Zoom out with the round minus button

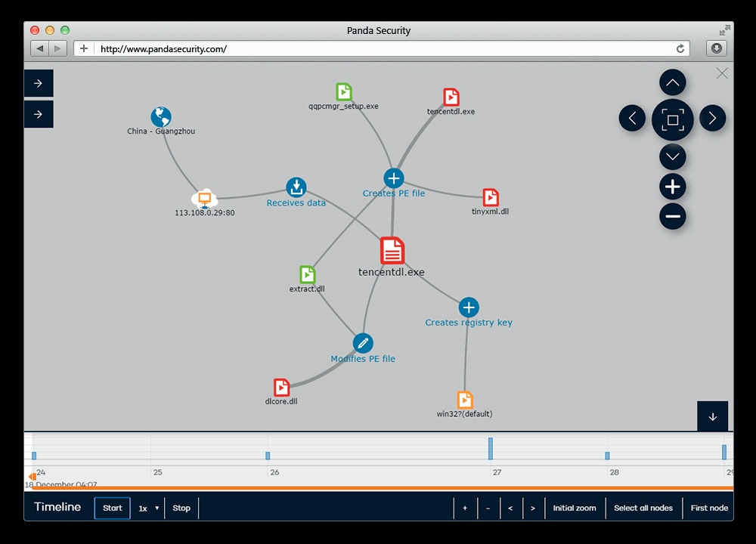click(x=673, y=216)
